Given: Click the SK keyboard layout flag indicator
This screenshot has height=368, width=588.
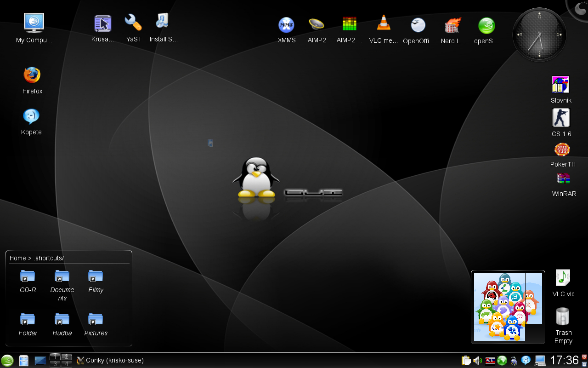Looking at the screenshot, I should [490, 361].
